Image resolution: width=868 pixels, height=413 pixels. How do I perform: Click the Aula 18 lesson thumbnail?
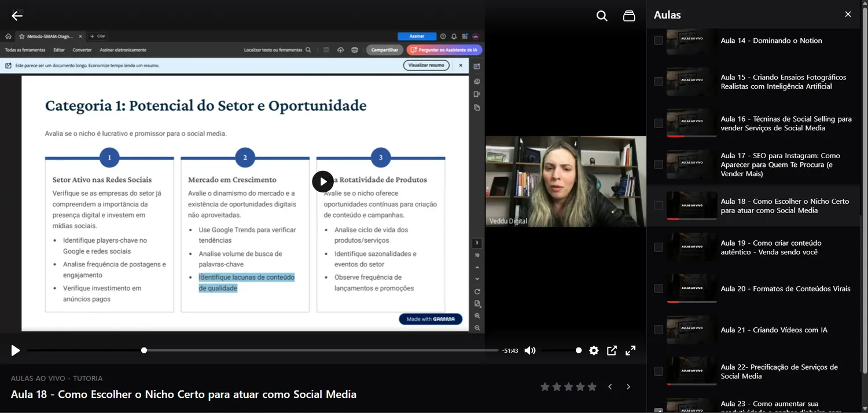692,206
